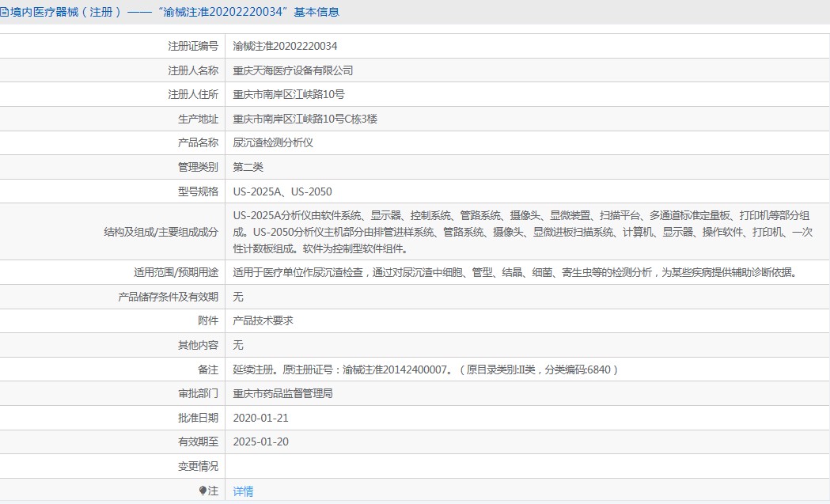This screenshot has height=504, width=830.
Task: Click the document icon before the page title
Action: click(4, 12)
